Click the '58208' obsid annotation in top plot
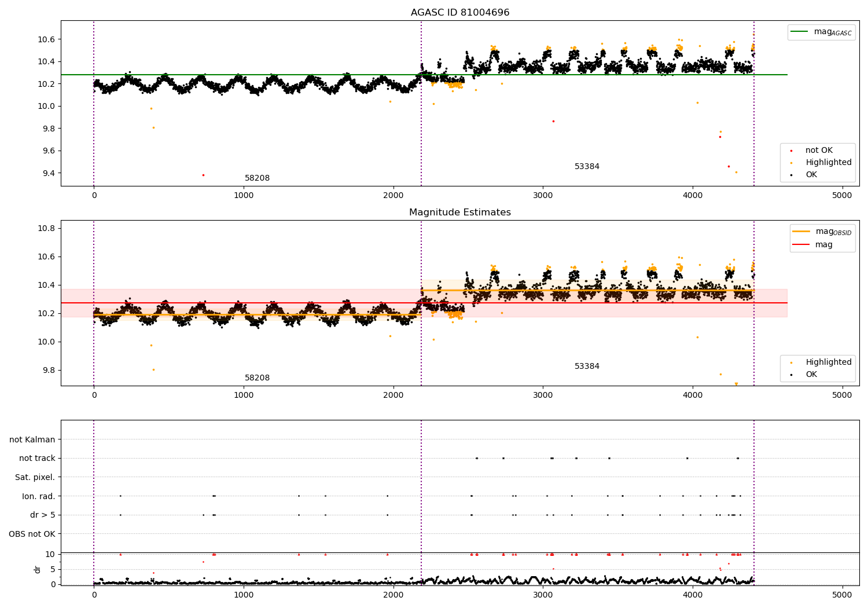 pos(257,178)
